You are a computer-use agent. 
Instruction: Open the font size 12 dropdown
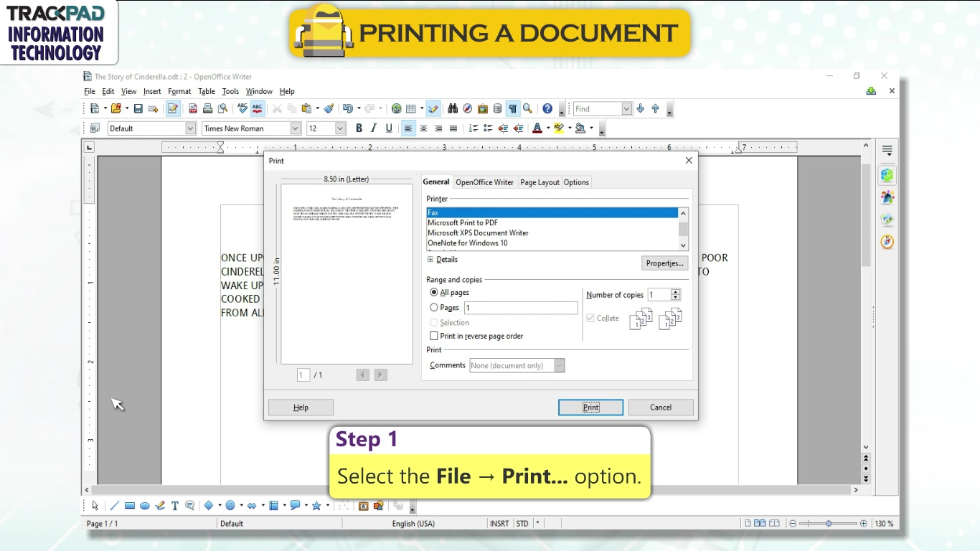(340, 128)
